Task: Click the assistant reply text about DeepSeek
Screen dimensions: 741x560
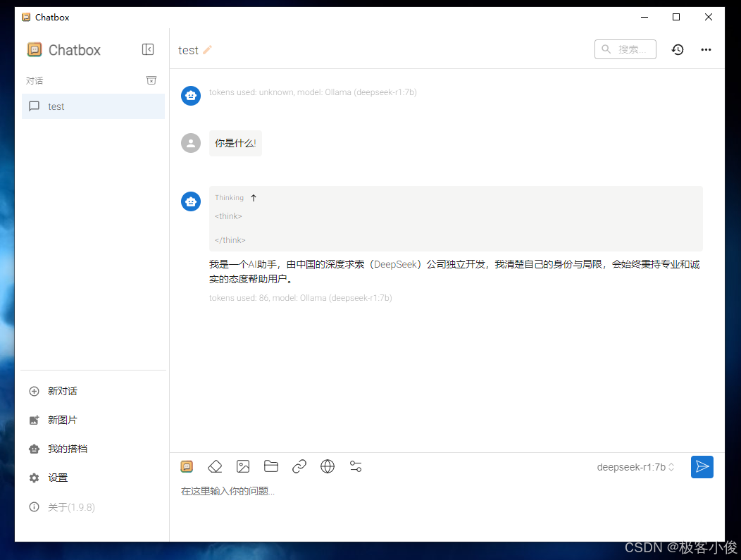Action: (x=454, y=272)
